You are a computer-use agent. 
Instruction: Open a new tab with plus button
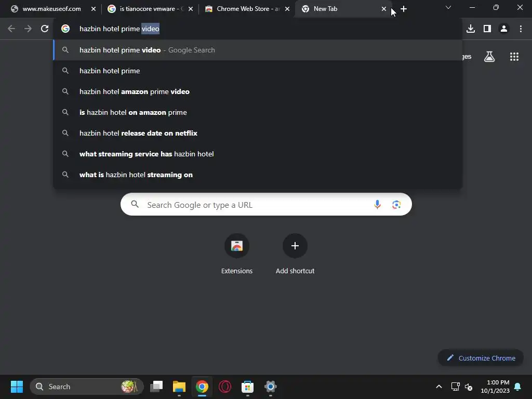click(x=403, y=9)
